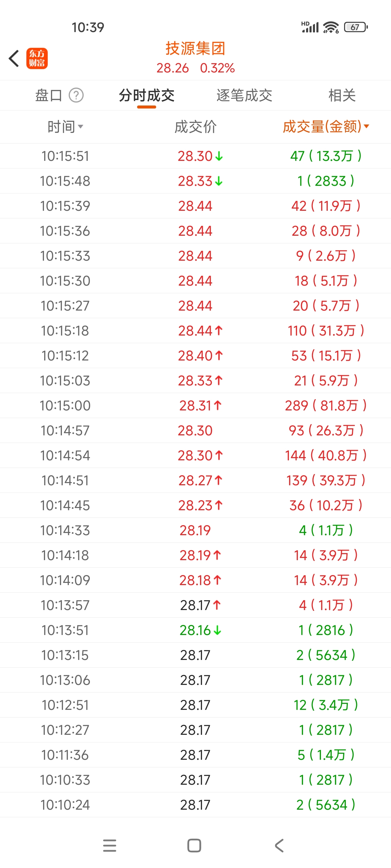Select the 10:13:51 trade row at 28.16
391x868 pixels.
[195, 630]
